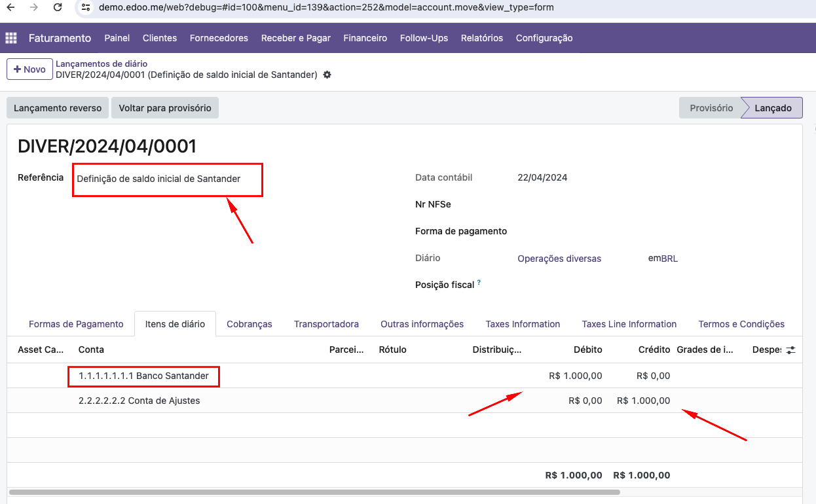Viewport: 816px width, 504px height.
Task: Click Conta de Ajustes debit R$ 0,00
Action: (585, 401)
